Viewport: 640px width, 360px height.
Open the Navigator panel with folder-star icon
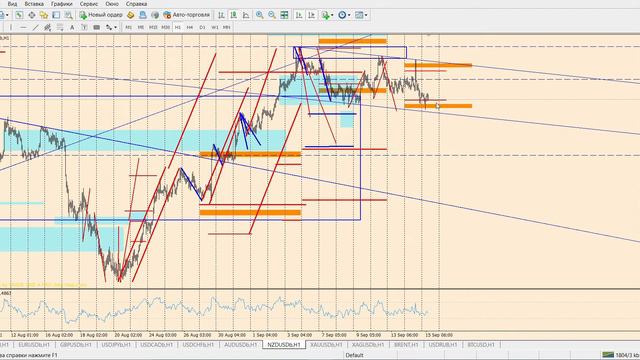point(44,15)
